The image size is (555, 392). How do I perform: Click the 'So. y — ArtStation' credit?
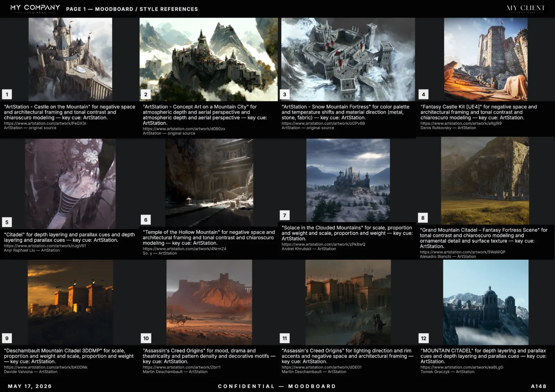tap(160, 253)
